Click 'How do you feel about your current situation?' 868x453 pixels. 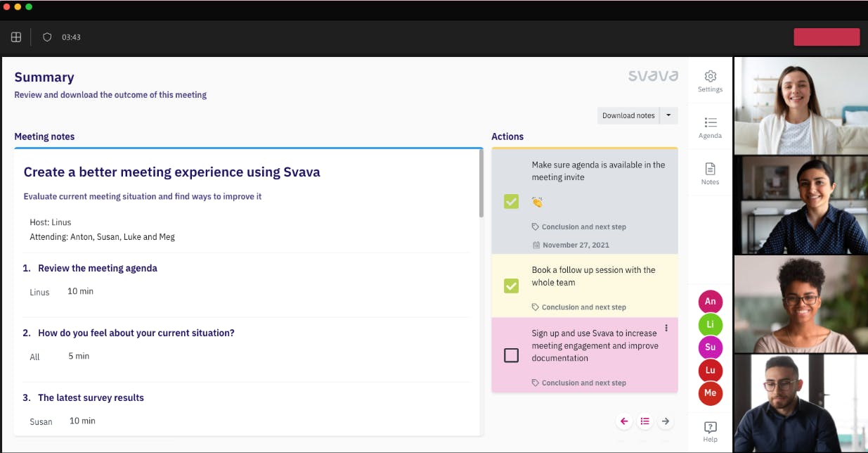[136, 333]
